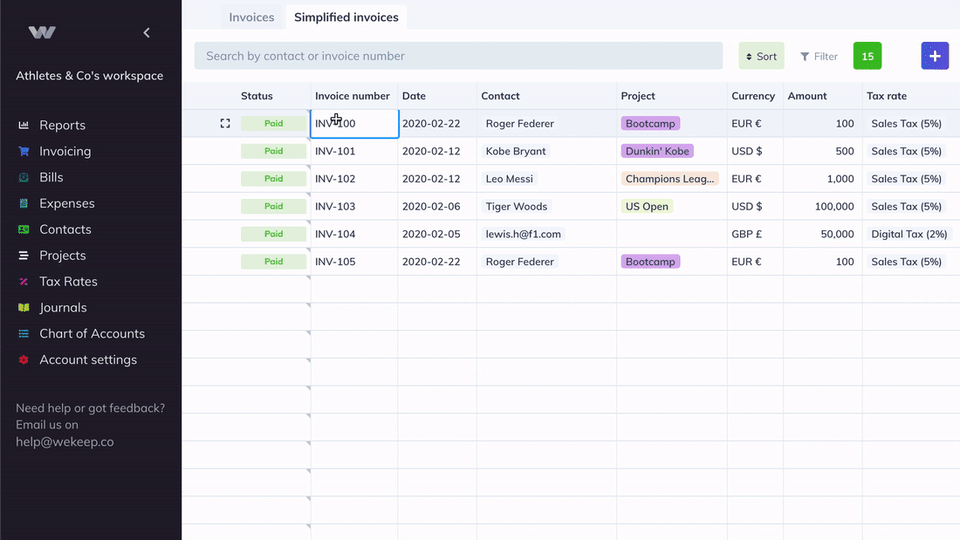The height and width of the screenshot is (540, 960).
Task: Click the purple Dunkin' Kobe project tag
Action: (658, 151)
